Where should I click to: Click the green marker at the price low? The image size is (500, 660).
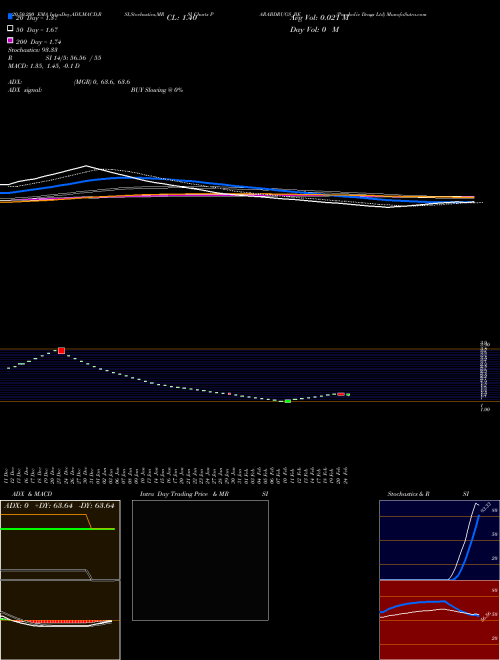tap(288, 401)
